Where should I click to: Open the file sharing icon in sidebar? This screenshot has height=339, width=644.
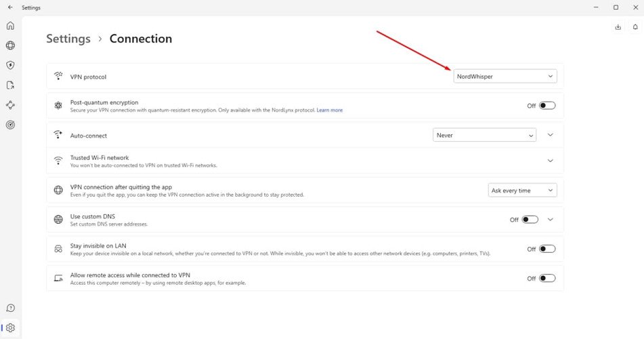click(x=10, y=85)
